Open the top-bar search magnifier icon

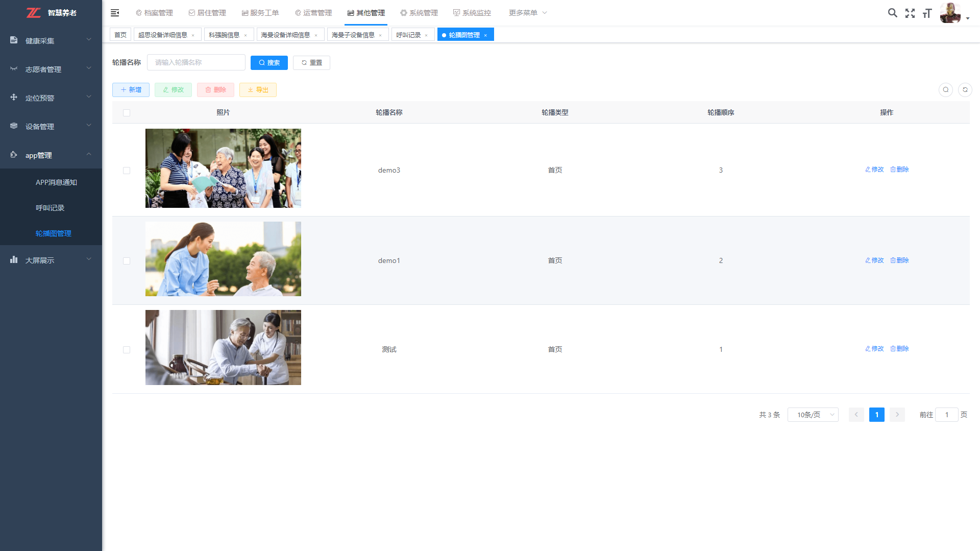[x=892, y=13]
